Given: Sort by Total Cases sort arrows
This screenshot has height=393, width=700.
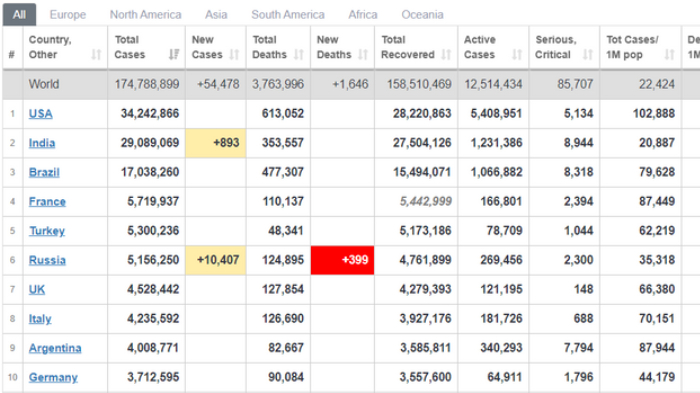Looking at the screenshot, I should pos(174,54).
